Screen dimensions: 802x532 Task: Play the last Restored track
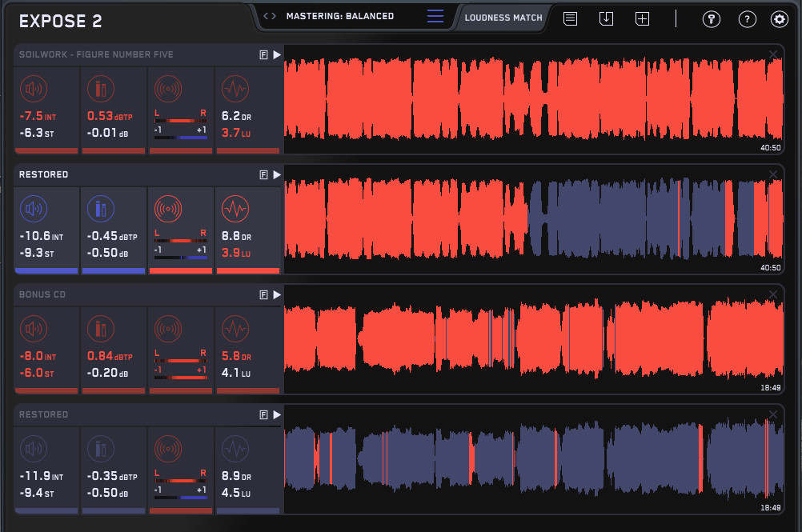(277, 414)
